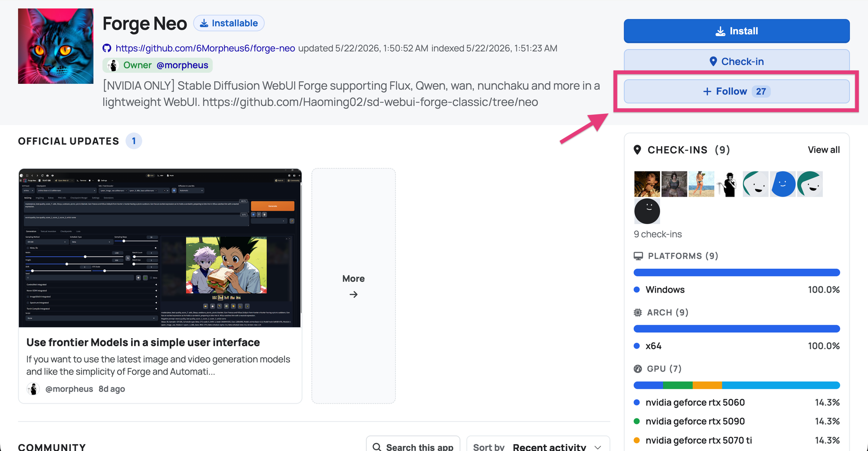
Task: Click the green segment of GPU bar
Action: 678,385
